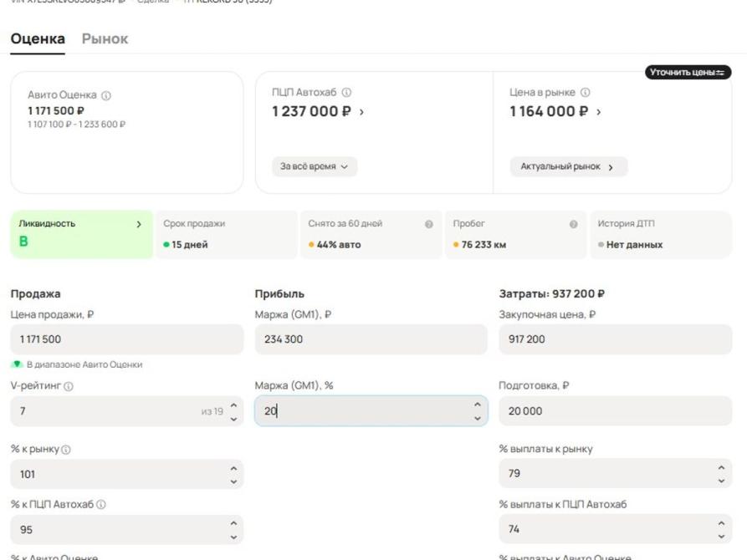747x560 pixels.
Task: Click the Цена продажи input field
Action: tap(126, 339)
